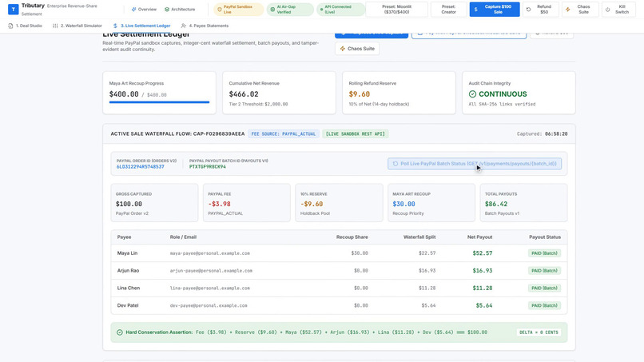Click maya-payee@personal.example.com email
Viewport: 644px width, 362px height.
click(x=210, y=253)
